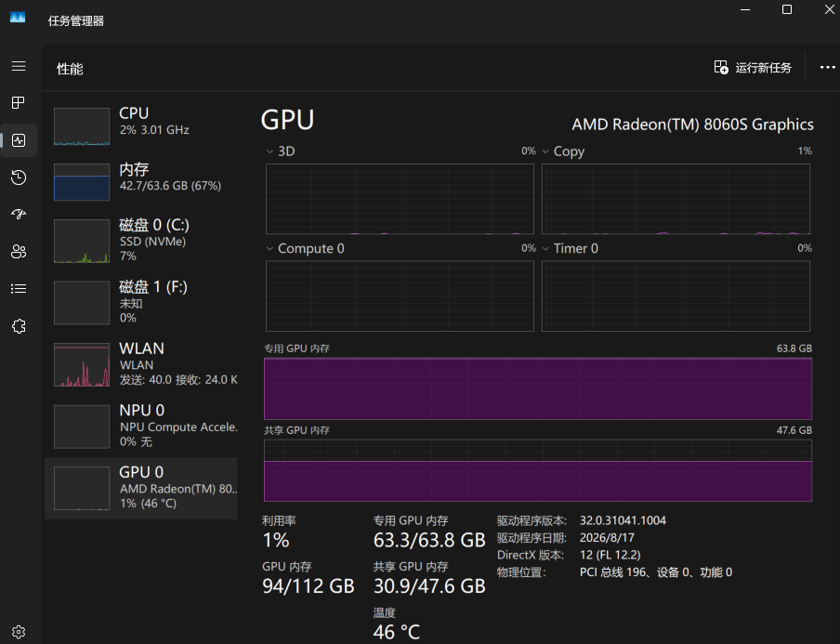Screen dimensions: 840x644
Task: Open Task Manager settings gear
Action: pyautogui.click(x=19, y=632)
